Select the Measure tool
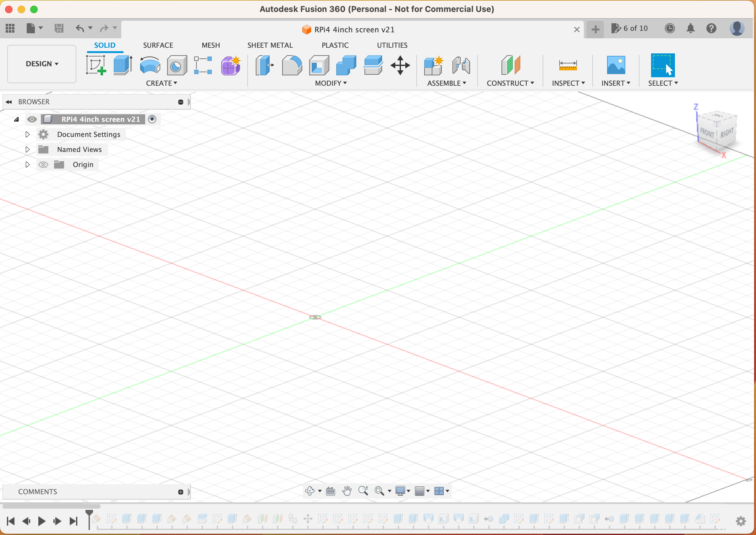 (x=568, y=65)
